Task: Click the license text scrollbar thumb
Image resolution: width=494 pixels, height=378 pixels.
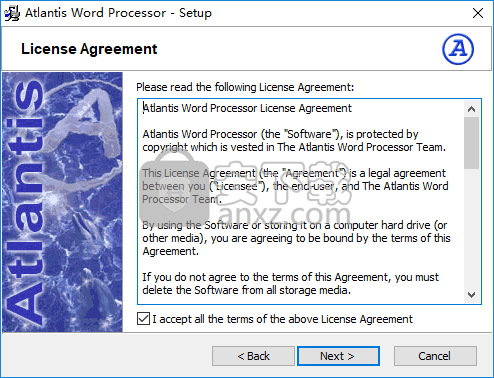Action: [471, 143]
